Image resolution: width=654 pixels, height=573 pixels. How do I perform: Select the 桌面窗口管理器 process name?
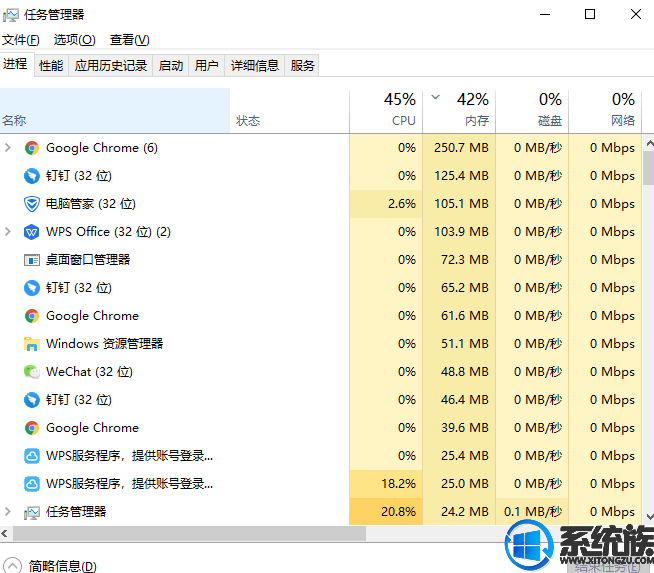pos(88,260)
